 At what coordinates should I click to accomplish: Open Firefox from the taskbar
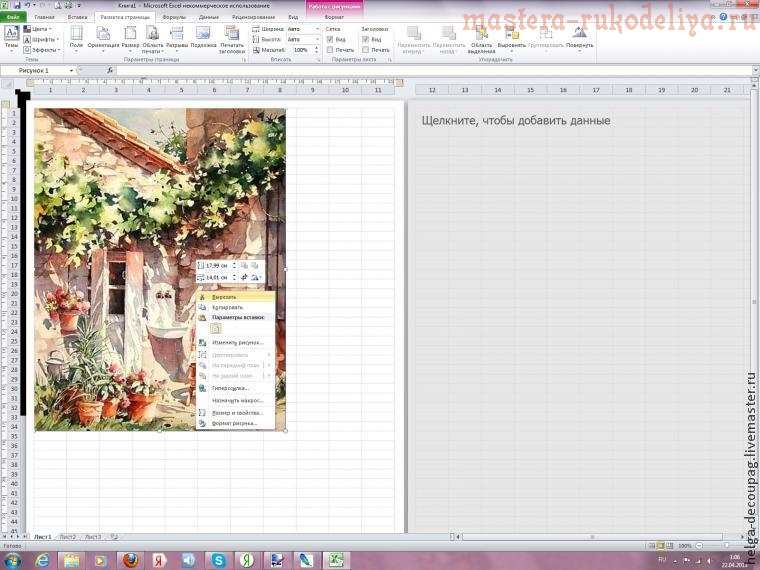point(130,560)
